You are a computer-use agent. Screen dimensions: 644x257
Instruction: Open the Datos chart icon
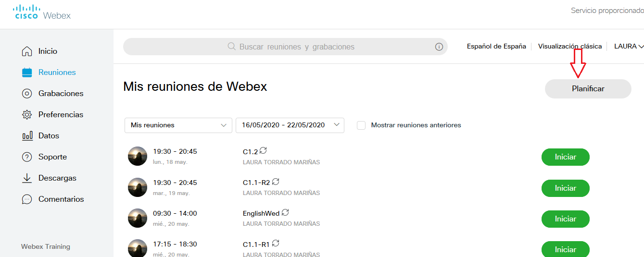point(27,136)
